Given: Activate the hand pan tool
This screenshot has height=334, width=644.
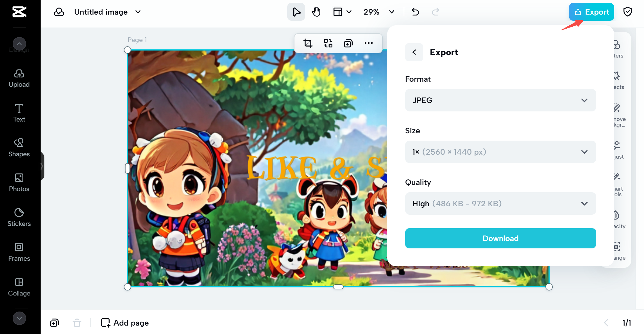Looking at the screenshot, I should point(316,12).
